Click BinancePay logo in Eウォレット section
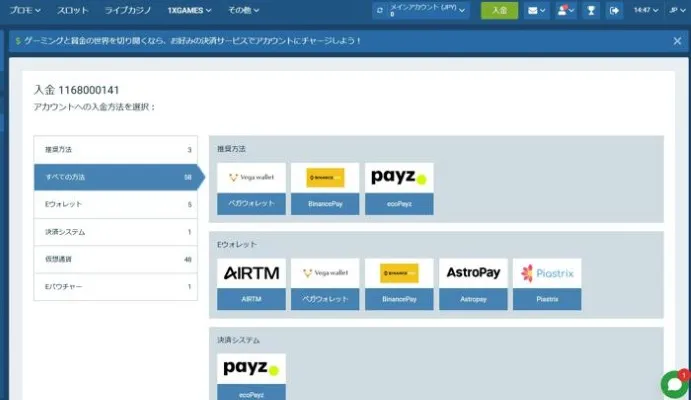 (399, 273)
